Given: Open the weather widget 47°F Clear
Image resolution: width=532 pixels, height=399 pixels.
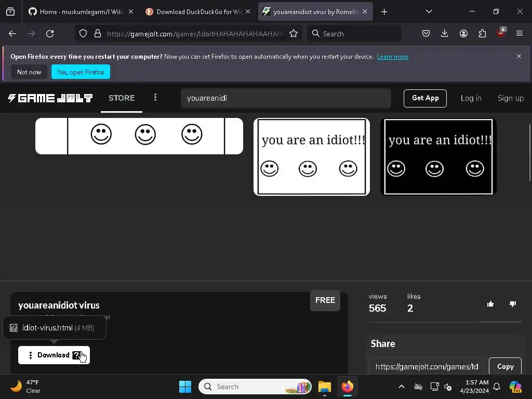Looking at the screenshot, I should 25,387.
